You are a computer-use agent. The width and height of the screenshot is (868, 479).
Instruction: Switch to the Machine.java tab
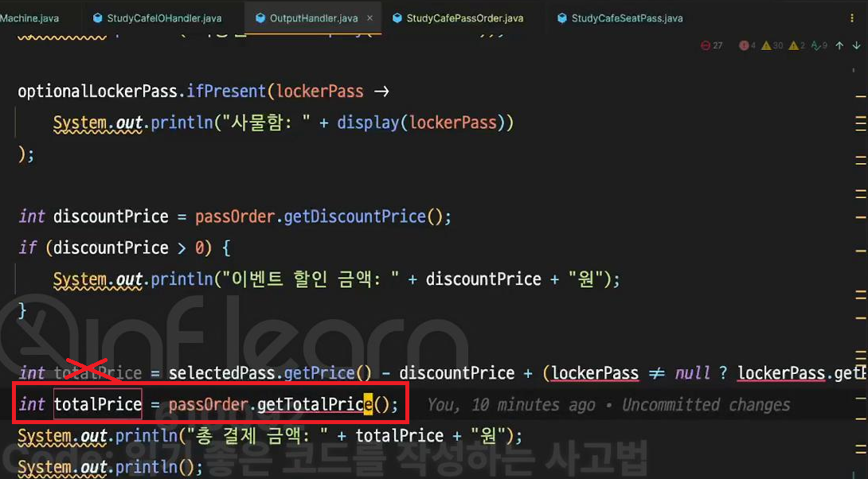[x=30, y=18]
